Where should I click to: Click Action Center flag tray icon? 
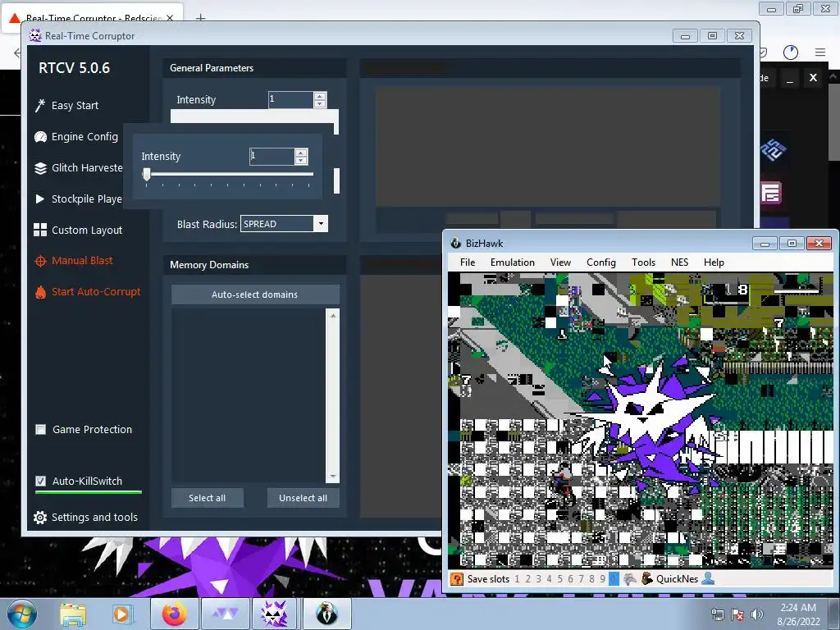[737, 615]
